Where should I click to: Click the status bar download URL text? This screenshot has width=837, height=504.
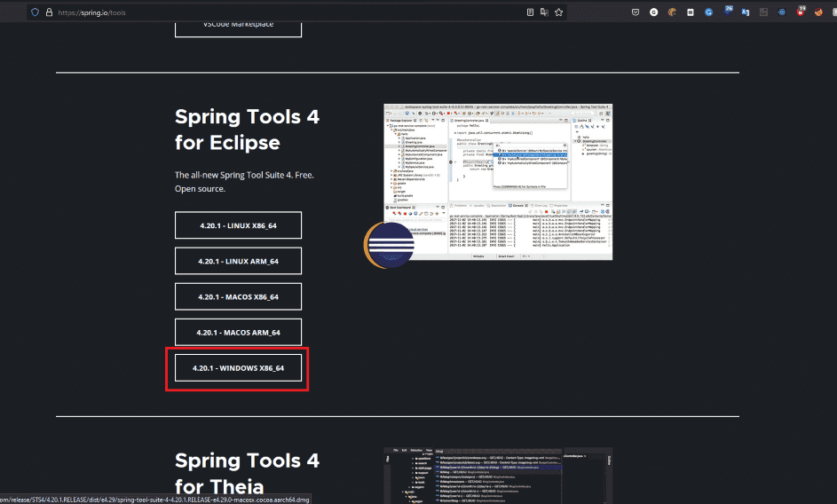[x=154, y=500]
